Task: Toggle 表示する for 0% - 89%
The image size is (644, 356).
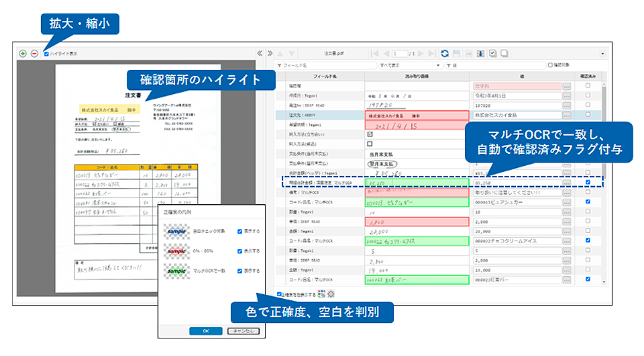Action: [239, 251]
